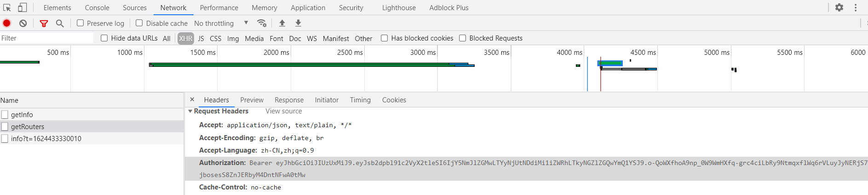868x195 pixels.
Task: Click the View source link
Action: tap(283, 111)
